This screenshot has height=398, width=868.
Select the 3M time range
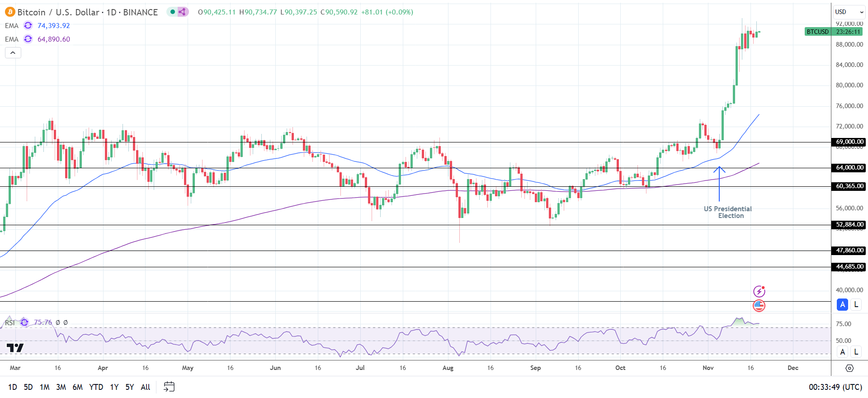[61, 387]
